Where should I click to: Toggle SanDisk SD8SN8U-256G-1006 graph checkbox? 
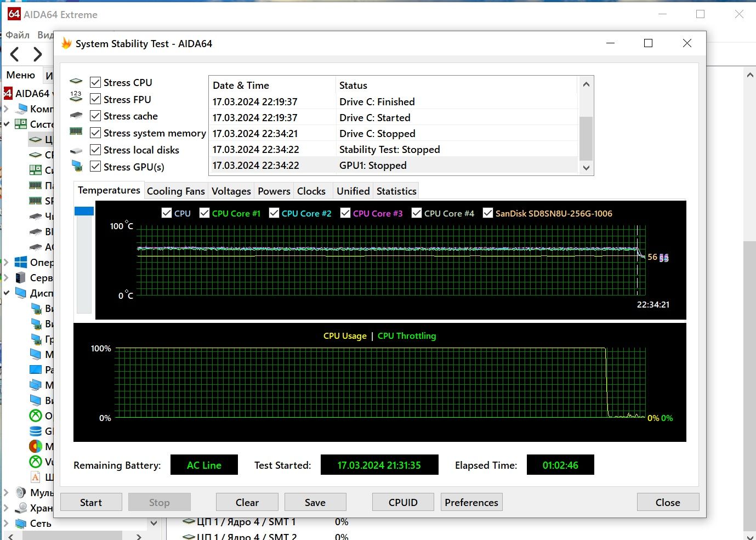click(x=488, y=213)
